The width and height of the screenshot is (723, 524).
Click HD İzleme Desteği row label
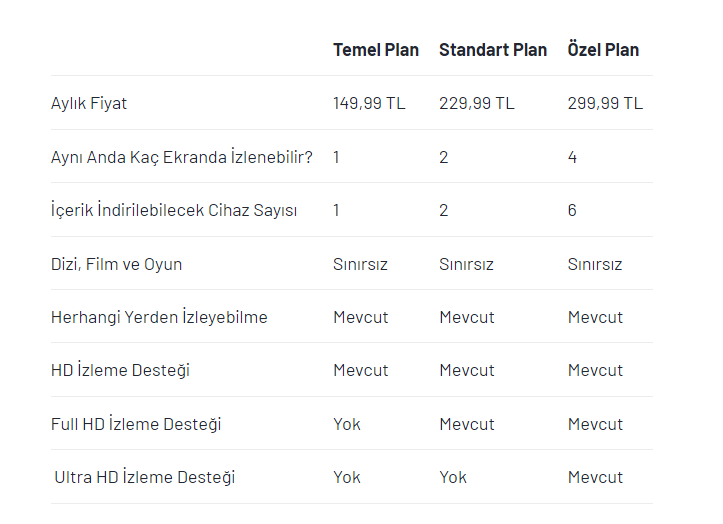point(120,370)
